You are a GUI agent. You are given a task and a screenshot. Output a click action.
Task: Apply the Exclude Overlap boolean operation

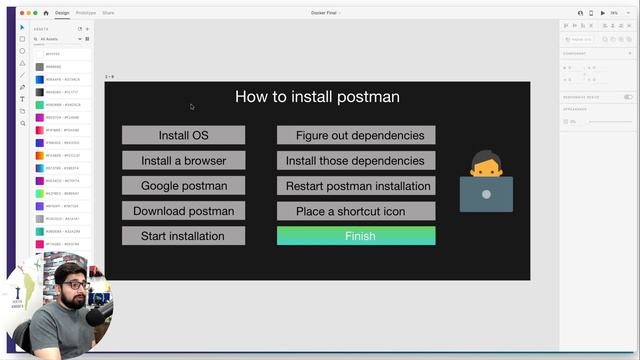click(x=629, y=39)
